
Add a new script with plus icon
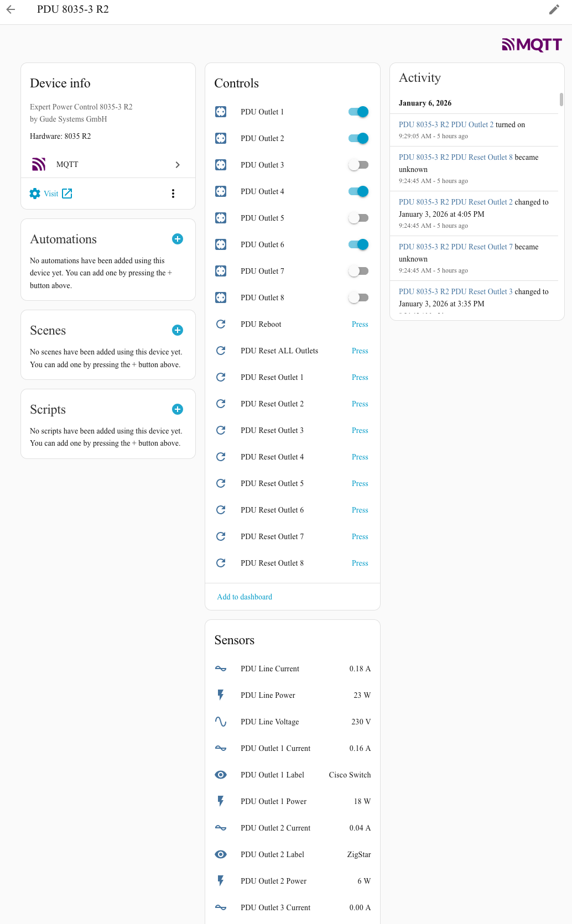coord(178,409)
